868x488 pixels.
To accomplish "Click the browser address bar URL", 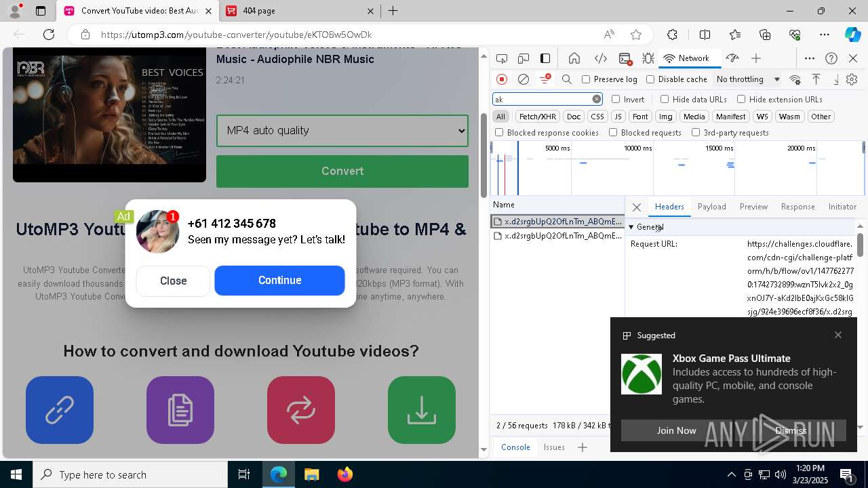I will [x=237, y=35].
